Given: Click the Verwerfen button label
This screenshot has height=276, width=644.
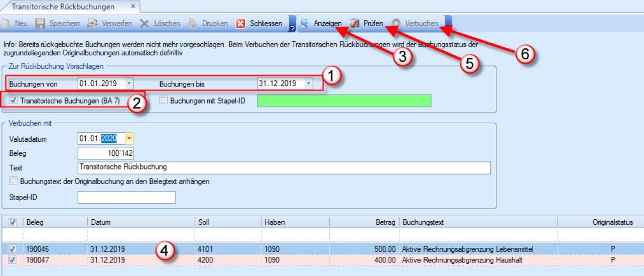Looking at the screenshot, I should pos(117,23).
